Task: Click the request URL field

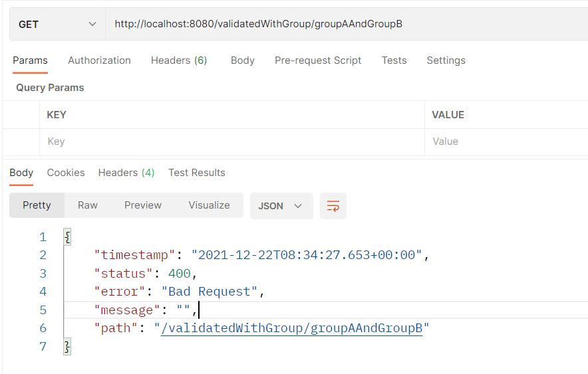Action: click(347, 25)
